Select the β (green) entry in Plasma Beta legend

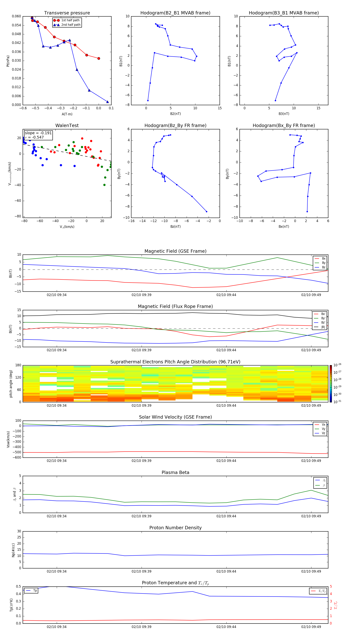pos(320,485)
